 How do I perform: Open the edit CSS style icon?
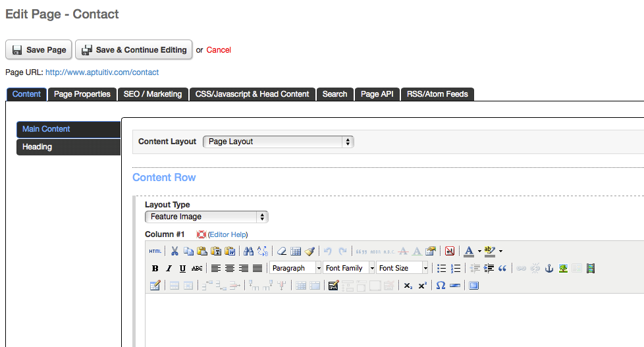(431, 251)
